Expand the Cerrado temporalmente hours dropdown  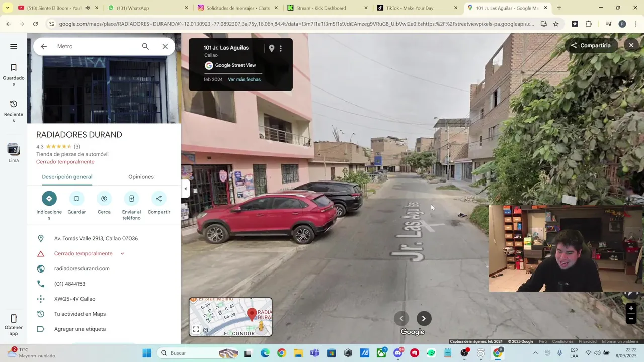tap(122, 253)
